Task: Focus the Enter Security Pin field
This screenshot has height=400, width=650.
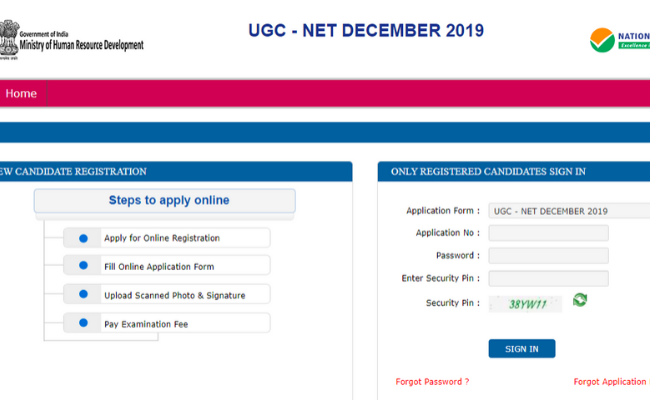Action: coord(548,279)
